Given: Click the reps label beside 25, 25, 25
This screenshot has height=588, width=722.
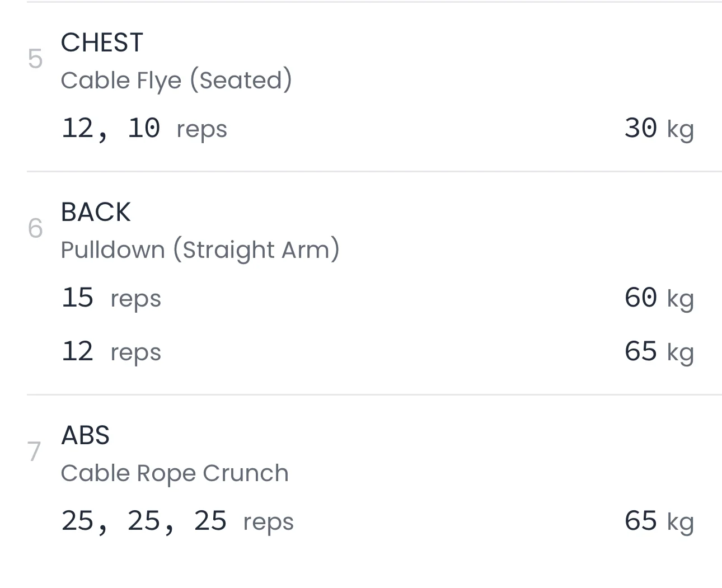Looking at the screenshot, I should [268, 522].
